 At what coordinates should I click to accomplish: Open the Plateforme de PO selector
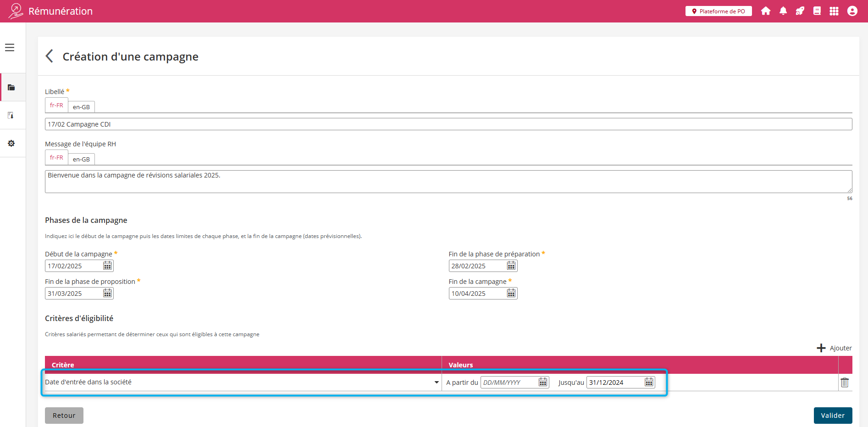719,11
